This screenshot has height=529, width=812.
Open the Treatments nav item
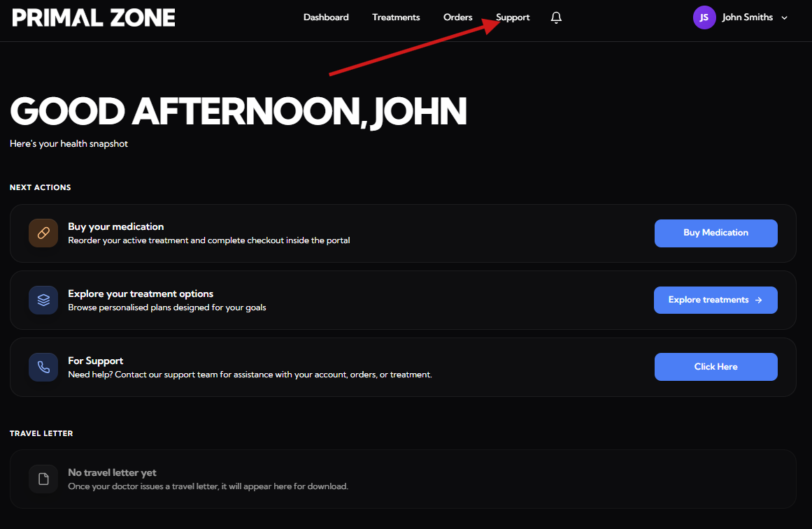tap(396, 17)
